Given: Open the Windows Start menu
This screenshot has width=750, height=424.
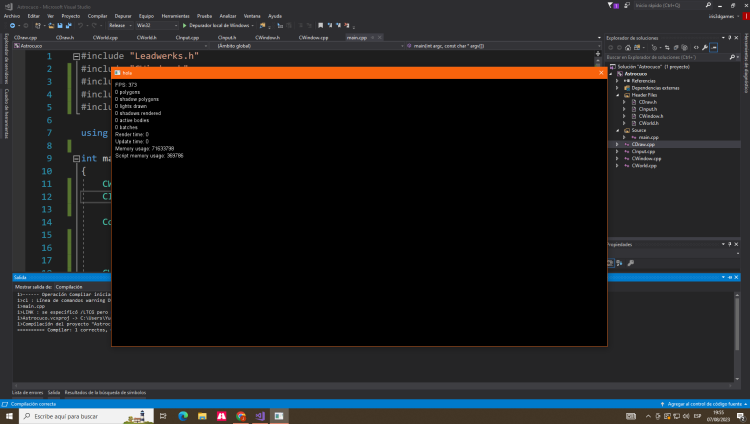Looking at the screenshot, I should (9, 416).
